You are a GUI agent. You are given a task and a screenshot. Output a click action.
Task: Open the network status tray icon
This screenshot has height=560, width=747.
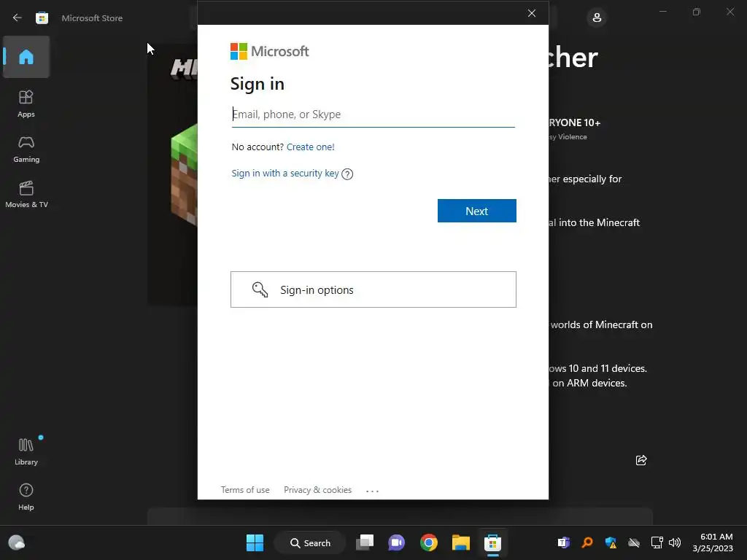click(x=657, y=542)
